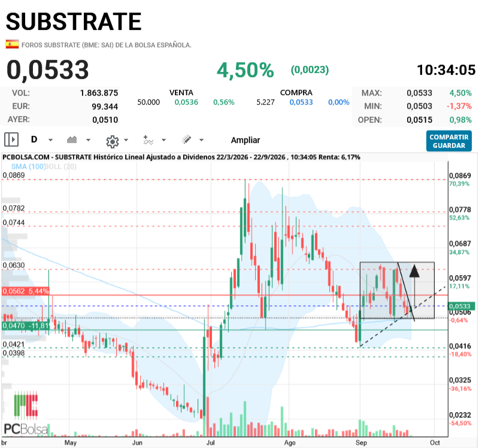This screenshot has height=448, width=479.
Task: Click the 4,50% daily change figure
Action: point(245,70)
